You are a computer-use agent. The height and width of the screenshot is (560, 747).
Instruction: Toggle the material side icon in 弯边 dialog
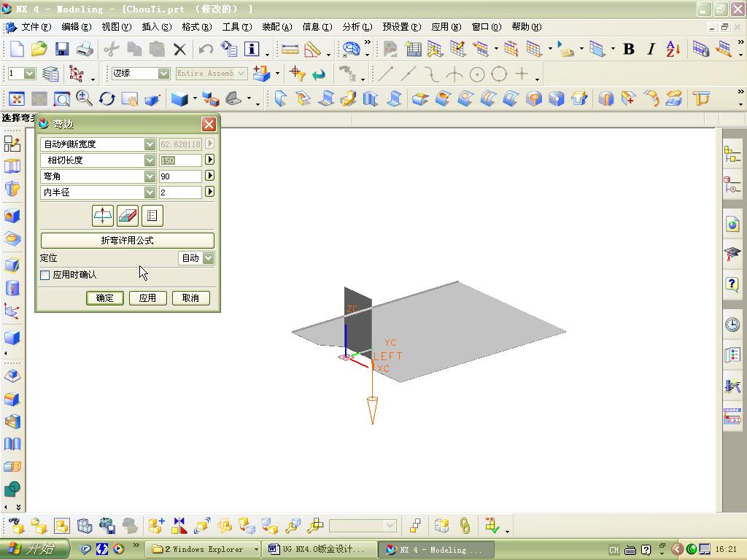(x=127, y=216)
